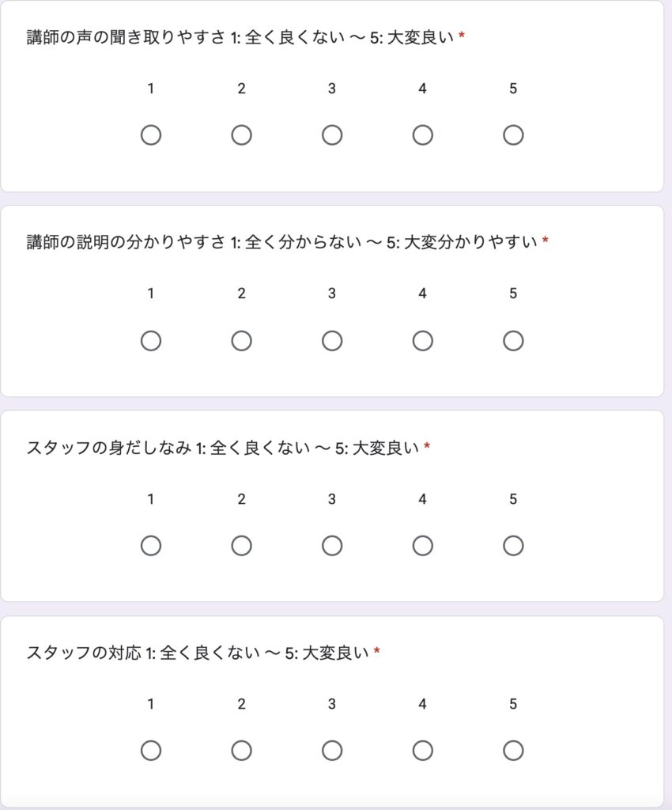Mark スタッフの対応 with score 5
Image resolution: width=672 pixels, height=810 pixels.
[513, 751]
